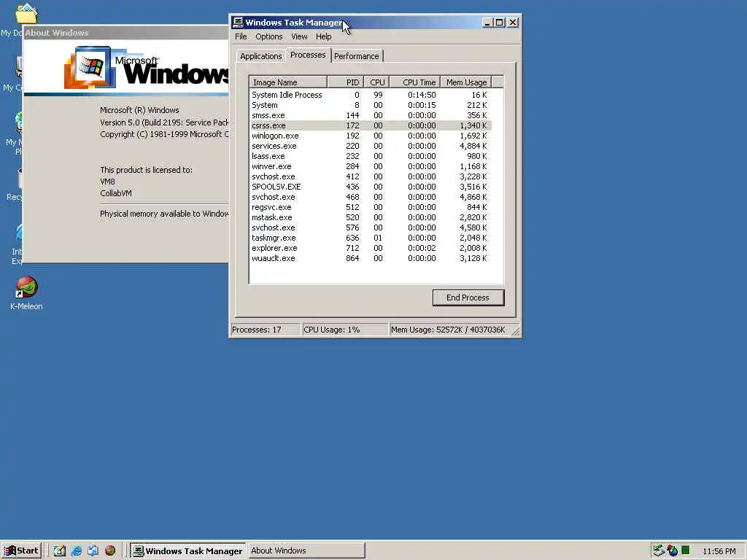Select mstask.exe process

[370, 217]
